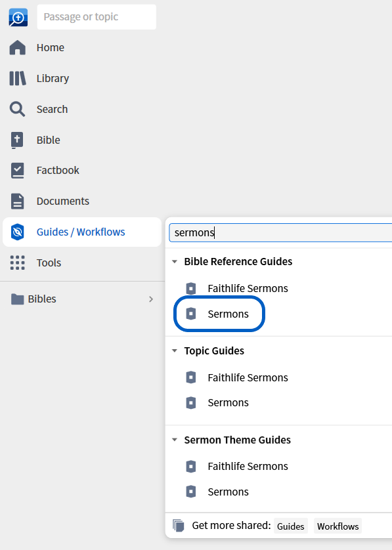Click the Search magnifier icon
This screenshot has height=550, width=392.
(x=17, y=109)
